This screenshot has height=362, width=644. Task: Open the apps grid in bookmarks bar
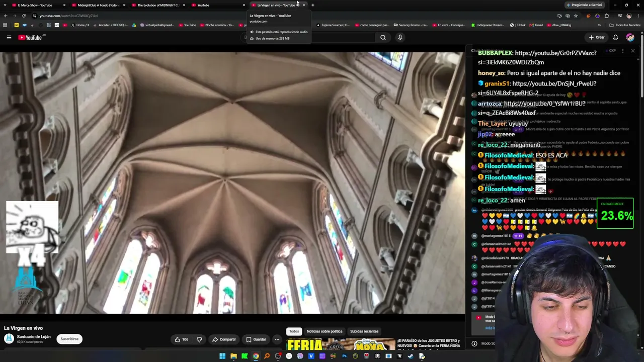(x=6, y=25)
